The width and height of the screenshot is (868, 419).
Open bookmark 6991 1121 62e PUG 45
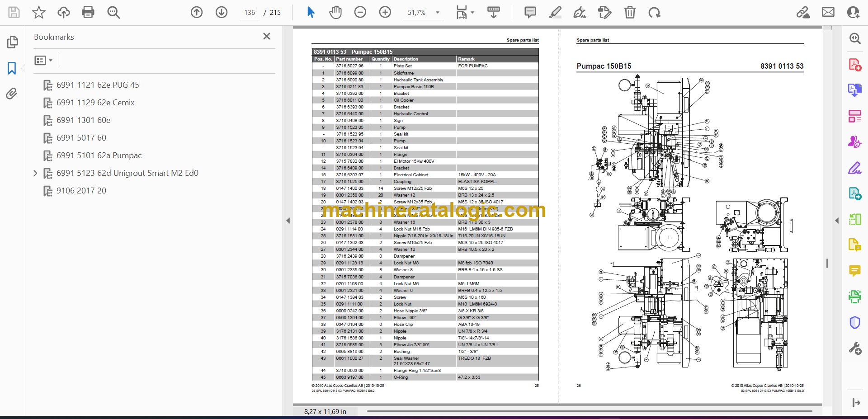click(x=98, y=85)
